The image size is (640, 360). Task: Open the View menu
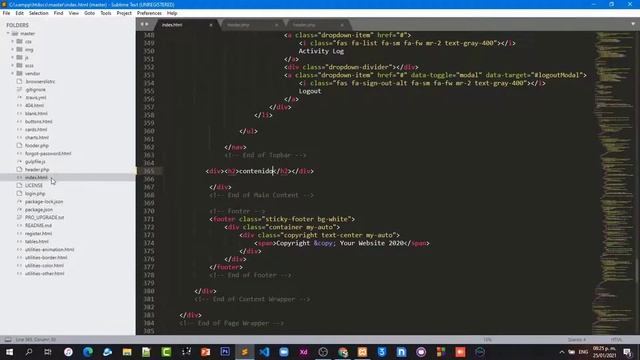point(73,13)
